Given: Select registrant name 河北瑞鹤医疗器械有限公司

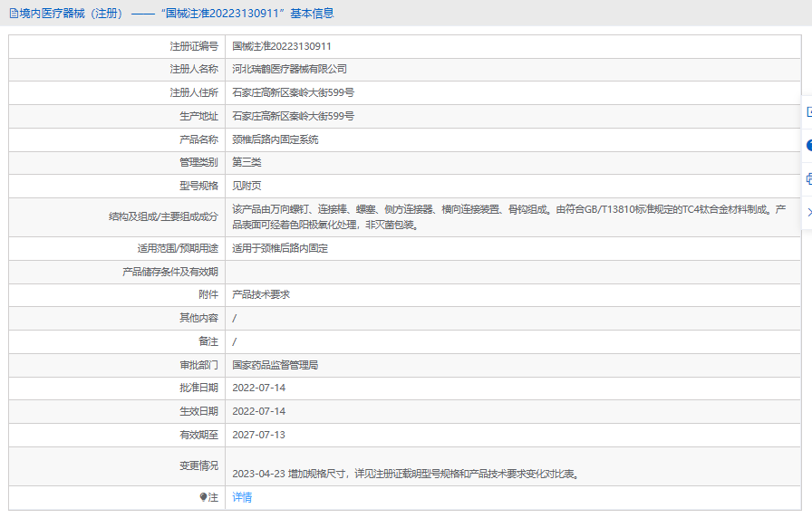Looking at the screenshot, I should tap(289, 70).
